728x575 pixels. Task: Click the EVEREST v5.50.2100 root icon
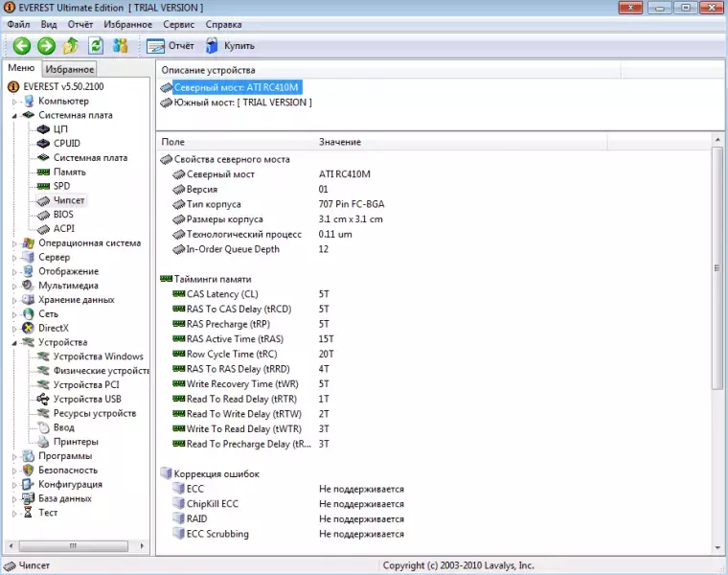14,86
